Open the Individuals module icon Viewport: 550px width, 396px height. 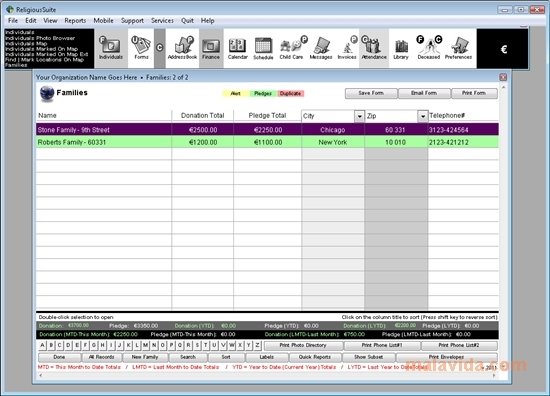(111, 48)
